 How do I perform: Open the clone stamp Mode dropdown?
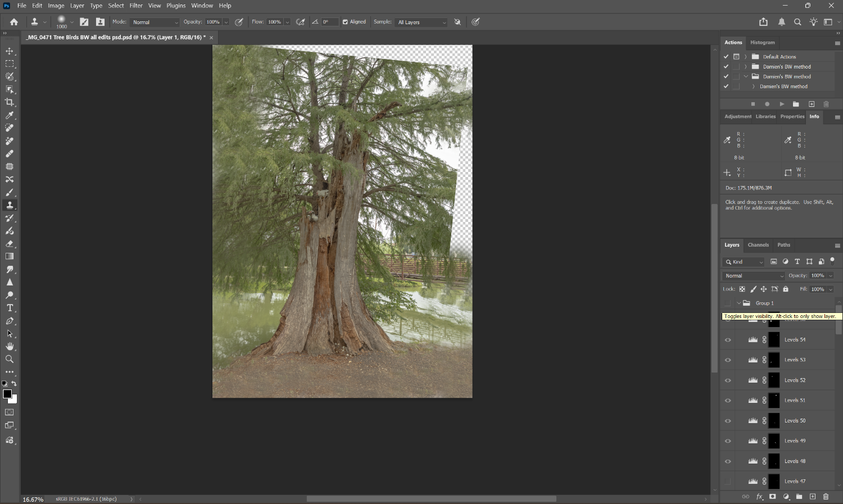coord(155,22)
